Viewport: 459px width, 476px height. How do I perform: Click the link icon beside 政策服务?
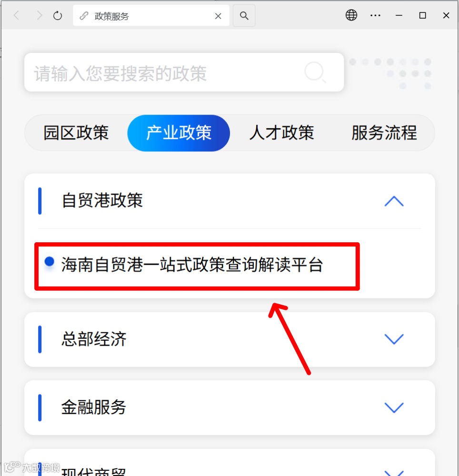(84, 16)
